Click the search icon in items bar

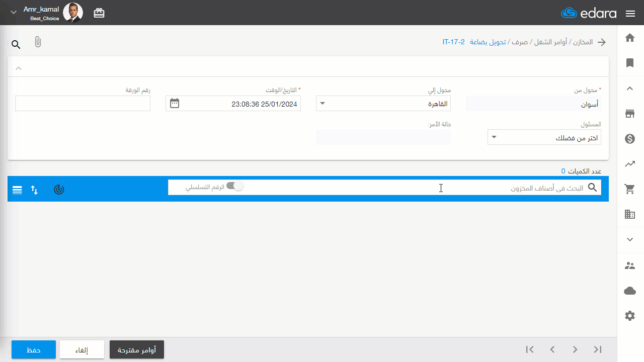[593, 188]
